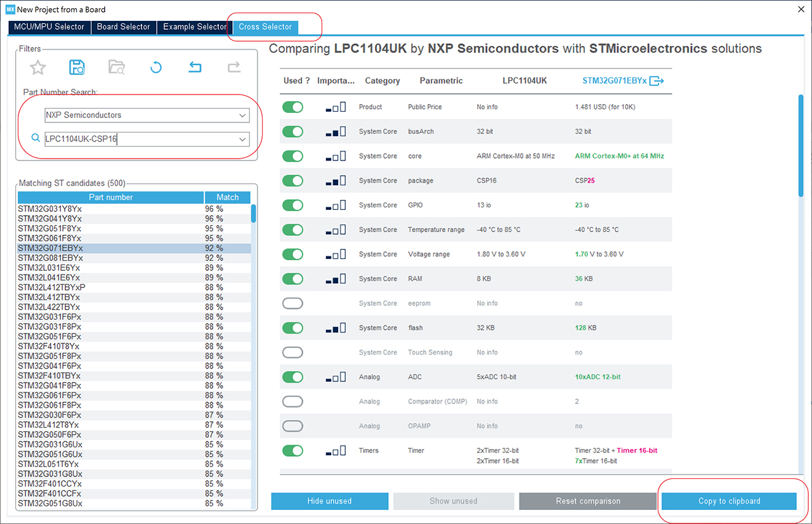This screenshot has width=812, height=524.
Task: Enable the eeprom comparison toggle
Action: tap(292, 303)
